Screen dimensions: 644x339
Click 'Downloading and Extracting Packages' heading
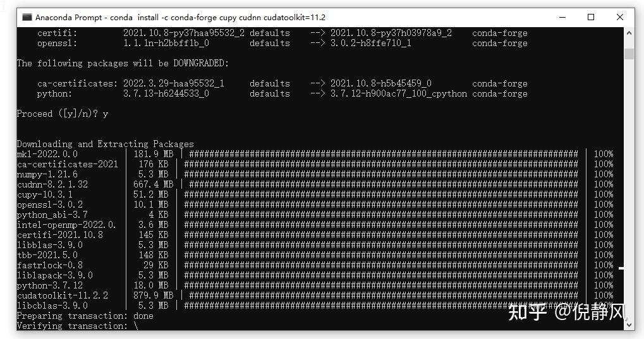tap(105, 144)
